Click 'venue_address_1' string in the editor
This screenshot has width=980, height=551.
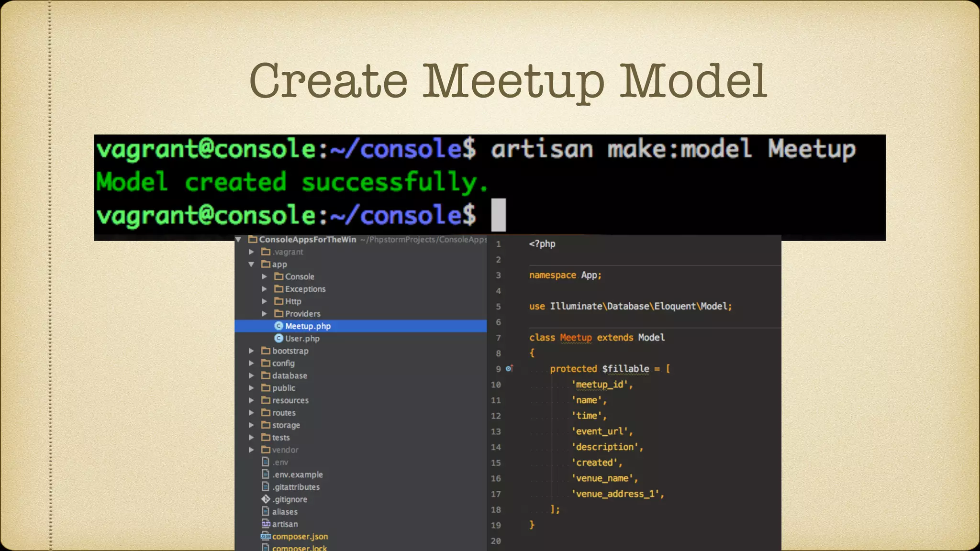pos(616,494)
